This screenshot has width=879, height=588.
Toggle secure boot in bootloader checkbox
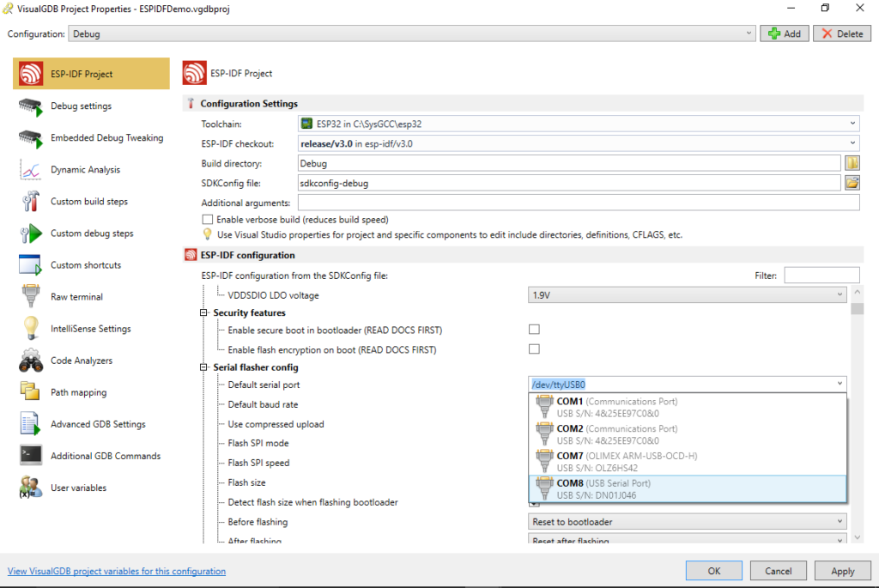point(534,330)
